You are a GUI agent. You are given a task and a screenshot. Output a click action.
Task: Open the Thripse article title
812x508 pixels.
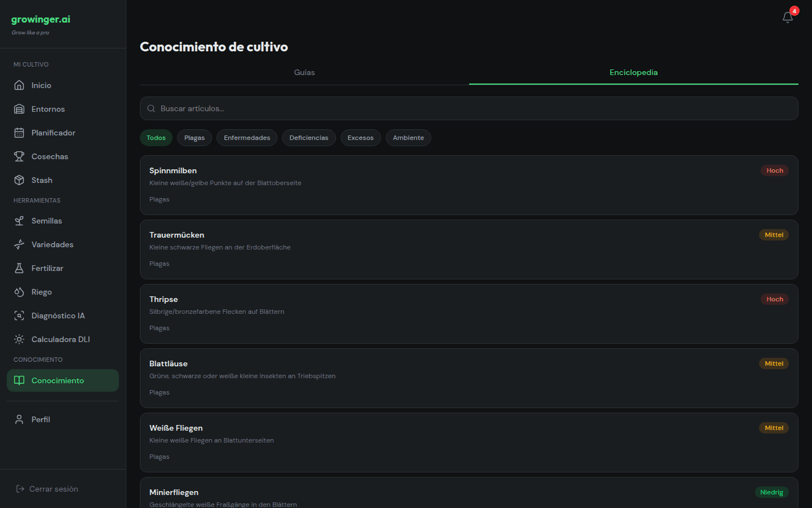(x=164, y=299)
